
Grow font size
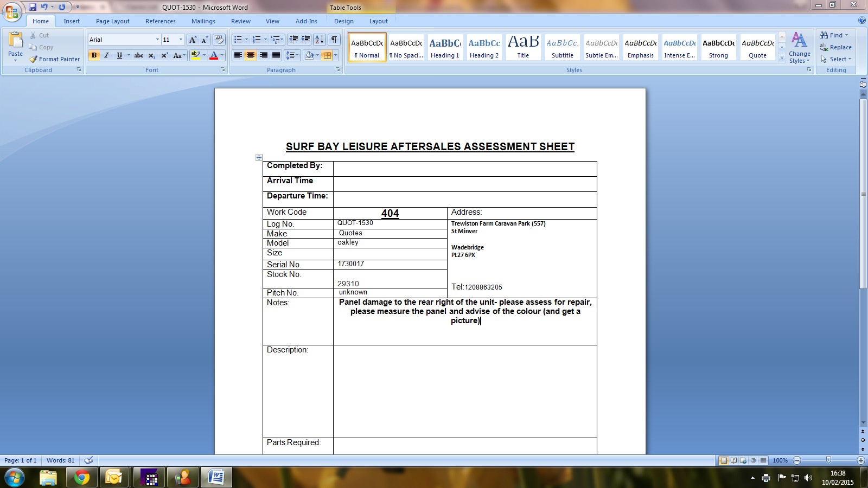pyautogui.click(x=193, y=40)
